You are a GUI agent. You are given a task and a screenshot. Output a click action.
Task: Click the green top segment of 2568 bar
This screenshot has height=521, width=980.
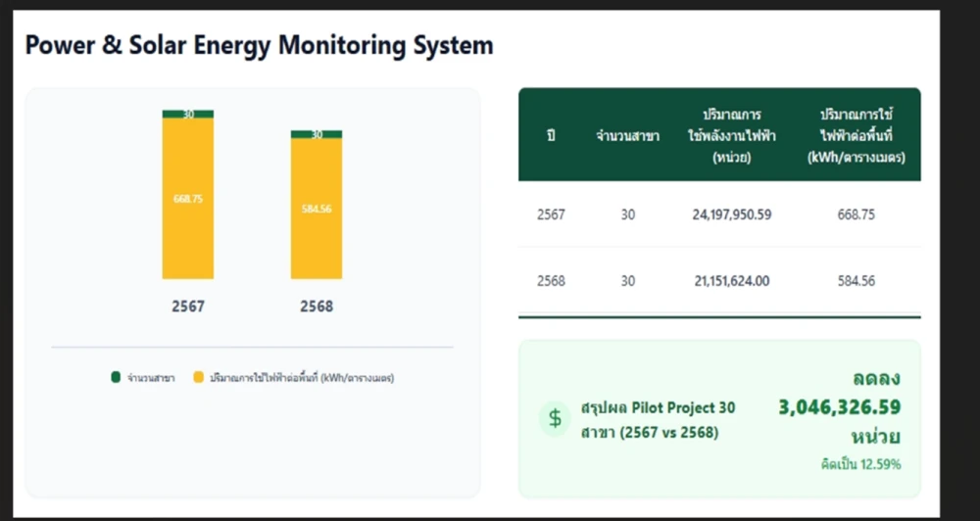click(x=316, y=134)
